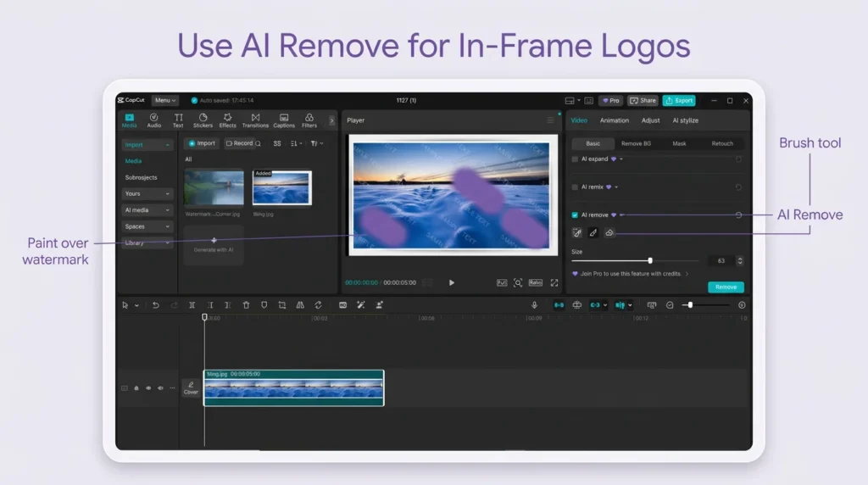The height and width of the screenshot is (485, 868).
Task: Open the Remove BG sub-tab
Action: pyautogui.click(x=636, y=143)
